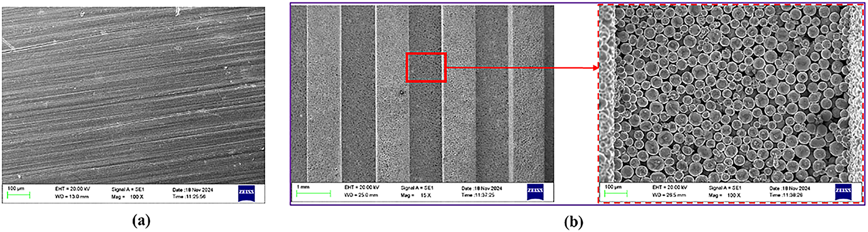The image size is (868, 232).
Task: Click the 'Mag = 15 X' text
Action: [416, 195]
